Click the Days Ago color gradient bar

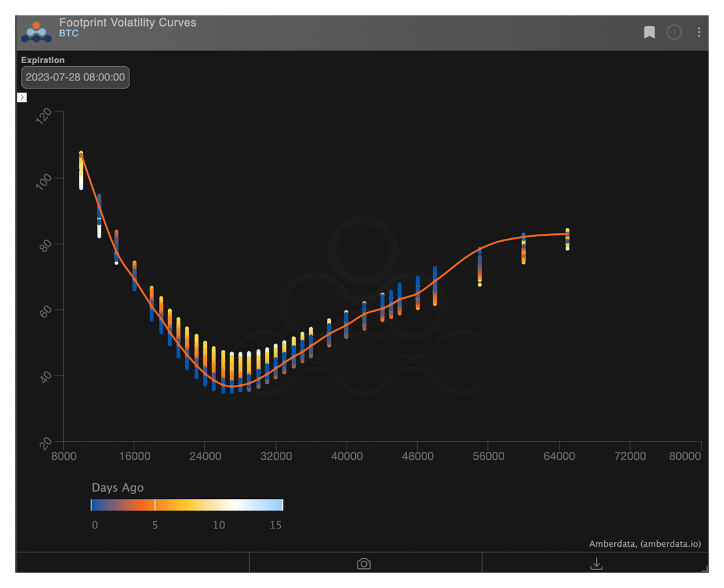click(186, 504)
